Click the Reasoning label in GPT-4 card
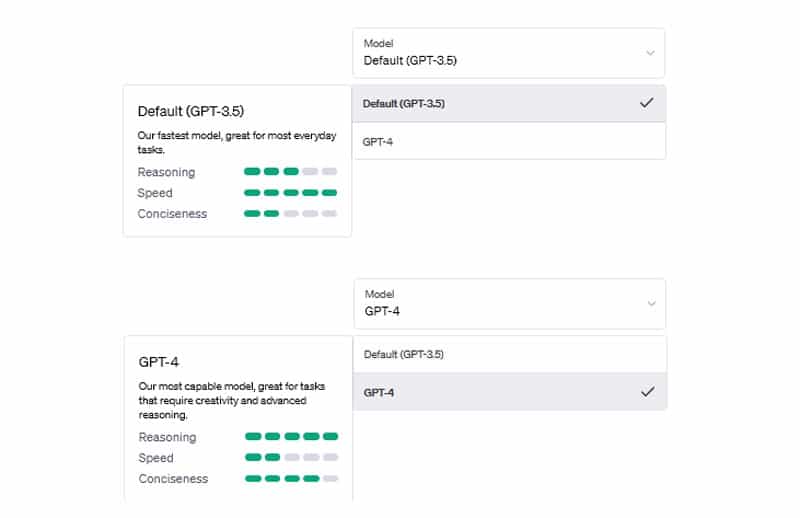The height and width of the screenshot is (518, 800). coord(167,437)
